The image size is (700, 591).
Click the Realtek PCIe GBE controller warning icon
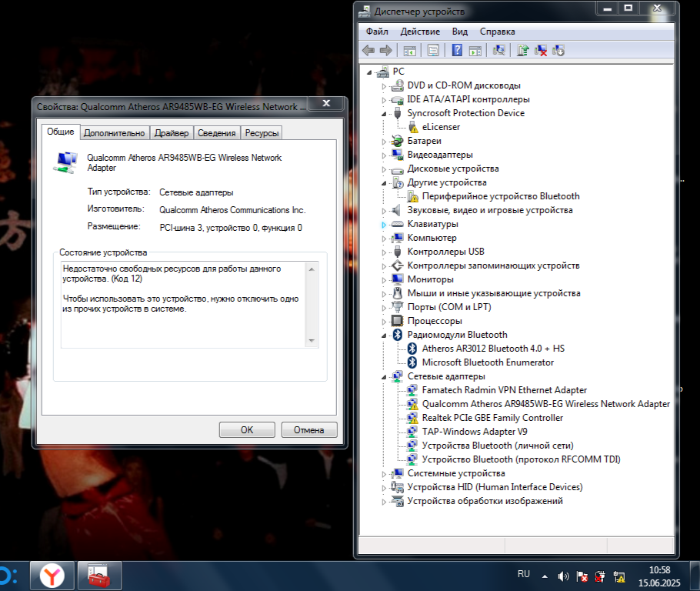412,418
